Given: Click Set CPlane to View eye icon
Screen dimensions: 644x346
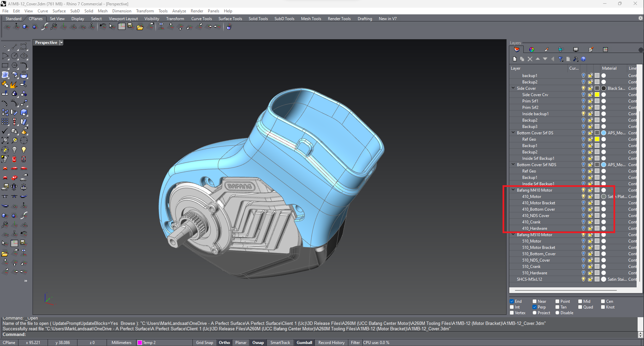Looking at the screenshot, I should pyautogui.click(x=161, y=26).
